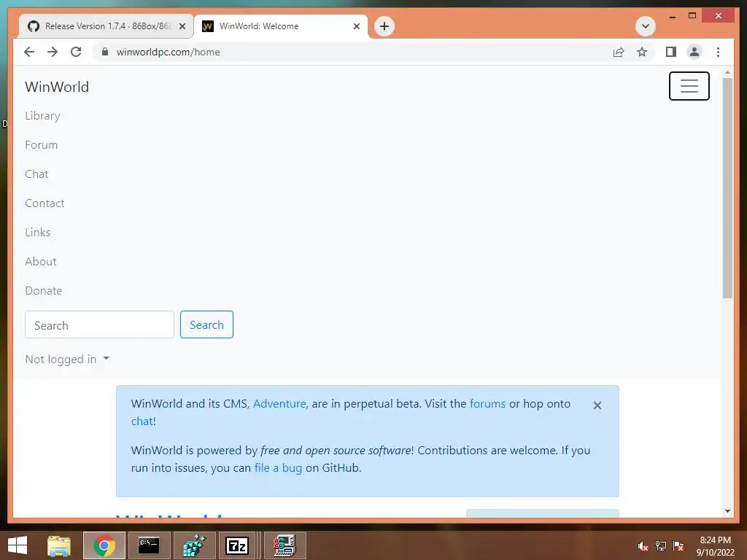Follow the forums link in notice
Screen dimensions: 747x560
pos(487,404)
